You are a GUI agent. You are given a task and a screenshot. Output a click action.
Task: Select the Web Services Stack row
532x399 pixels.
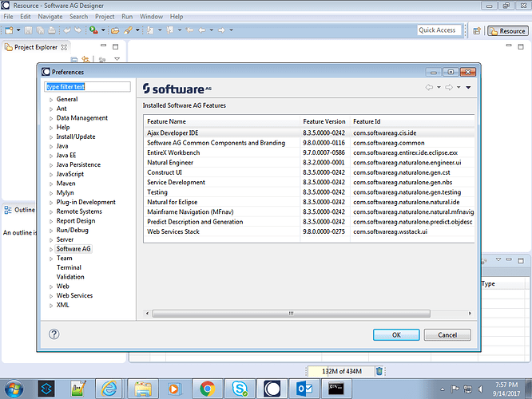pyautogui.click(x=309, y=232)
